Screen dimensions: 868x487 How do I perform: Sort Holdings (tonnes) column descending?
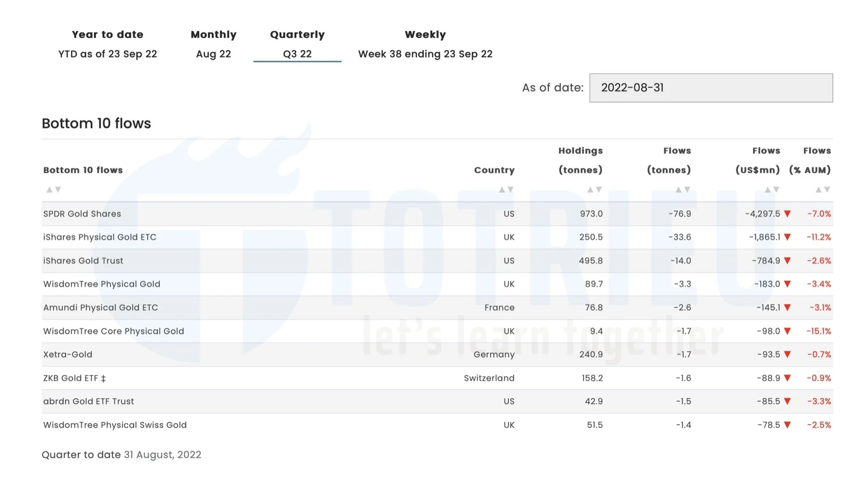point(599,190)
